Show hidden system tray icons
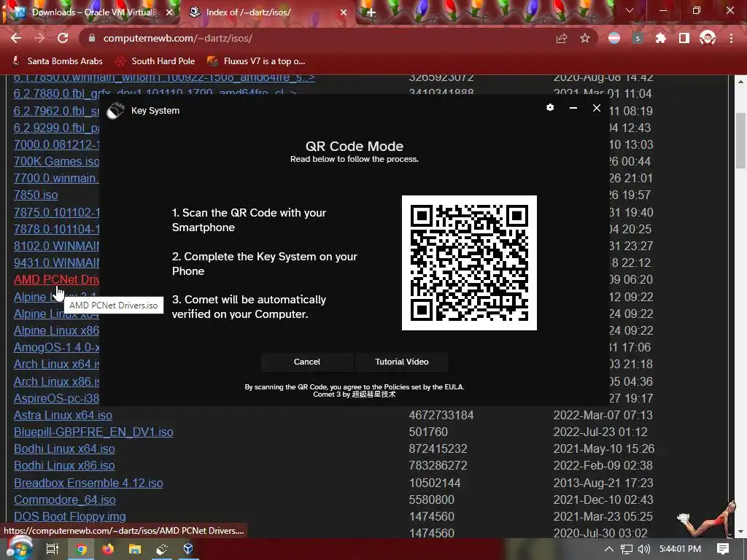Image resolution: width=747 pixels, height=560 pixels. click(x=609, y=549)
